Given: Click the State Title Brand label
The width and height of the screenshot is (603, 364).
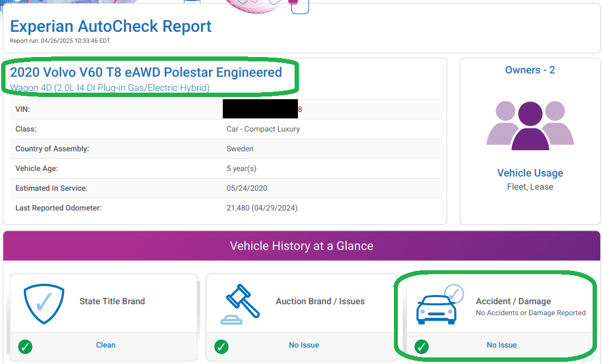Looking at the screenshot, I should (x=112, y=302).
